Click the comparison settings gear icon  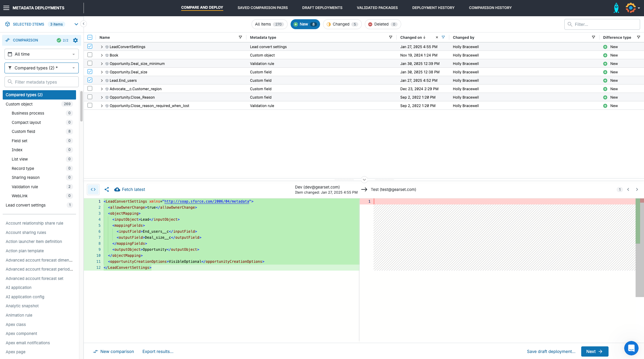75,40
